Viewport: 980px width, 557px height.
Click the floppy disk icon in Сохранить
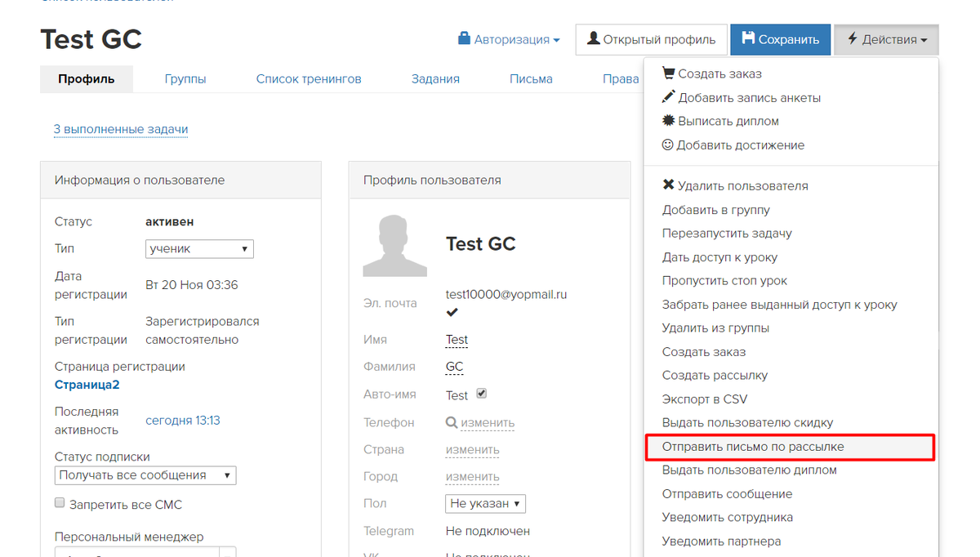[748, 39]
